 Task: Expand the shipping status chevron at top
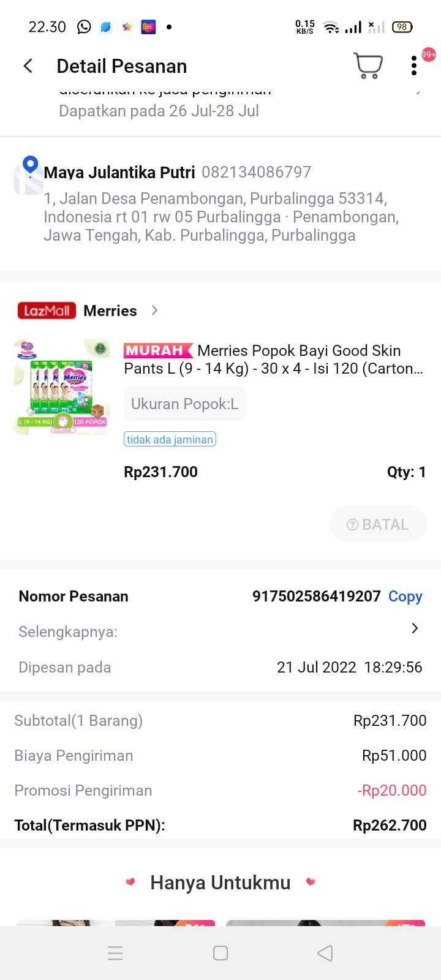pos(418,92)
